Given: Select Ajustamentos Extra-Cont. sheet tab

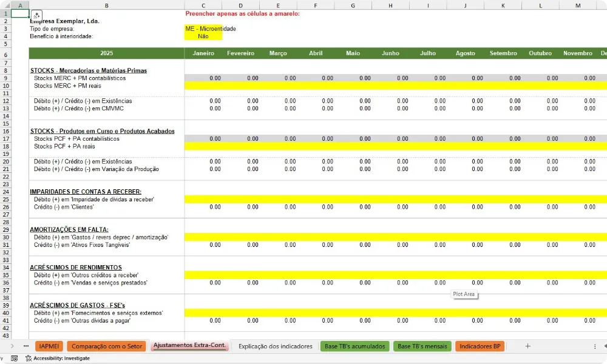Looking at the screenshot, I should pos(189,345).
